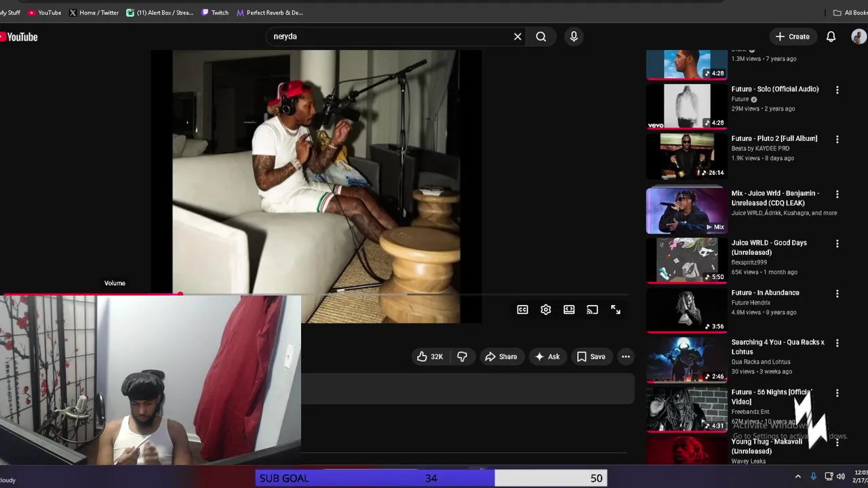This screenshot has width=868, height=488.
Task: Click the magnifying glass search button
Action: (x=541, y=37)
